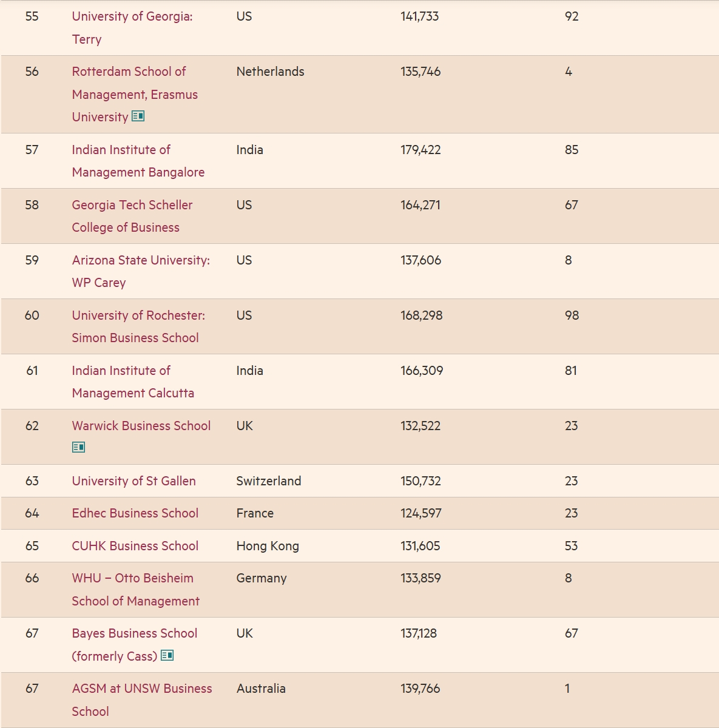This screenshot has width=719, height=728.
Task: Select UK in the Warwick Business School row
Action: (245, 426)
